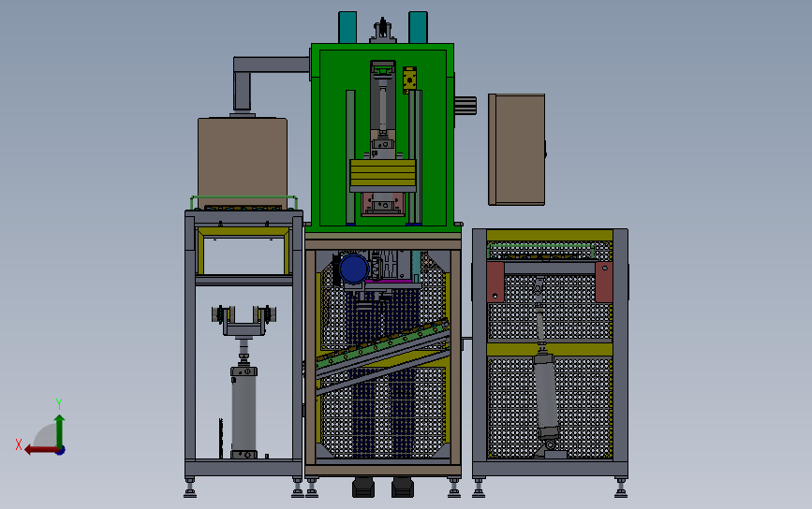Select the right teal cylinder on top of the machine

pos(418,27)
